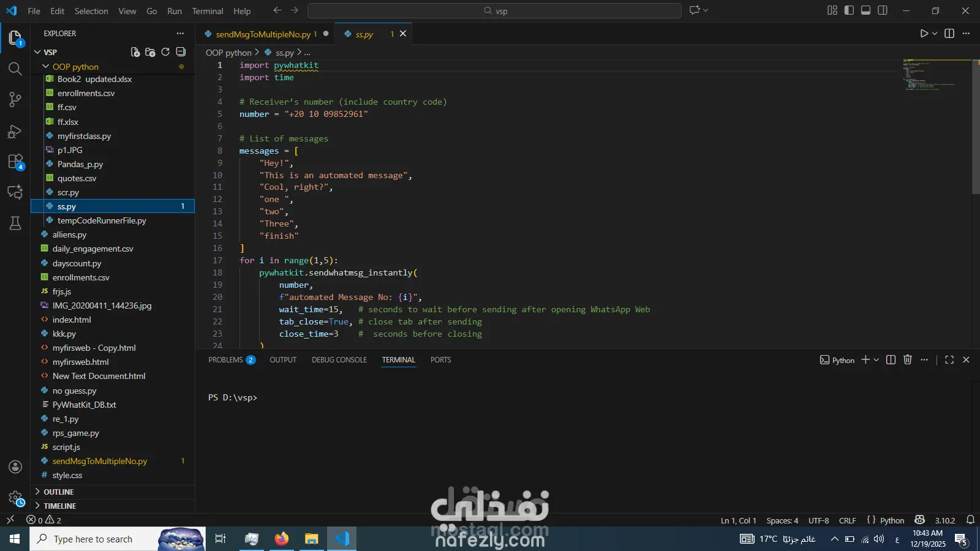Maximize the terminal panel size

(x=949, y=360)
